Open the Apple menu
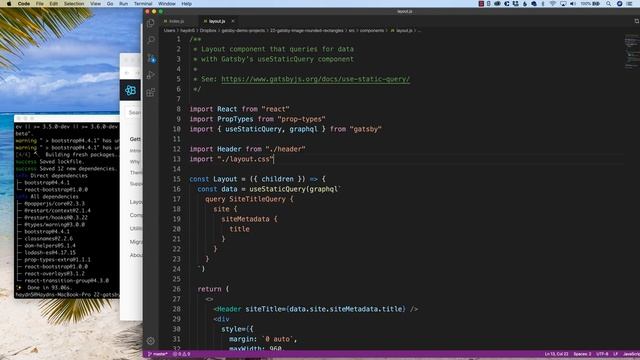The height and width of the screenshot is (360, 640). pyautogui.click(x=9, y=4)
